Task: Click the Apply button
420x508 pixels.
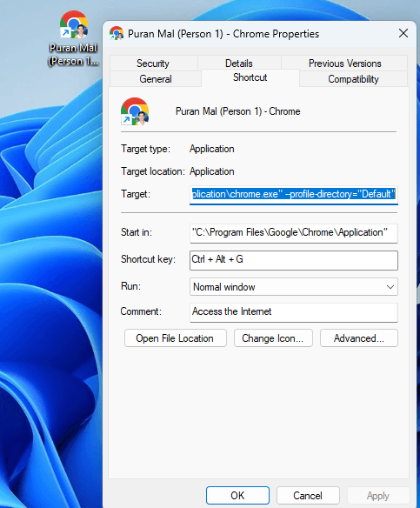Action: coord(378,495)
